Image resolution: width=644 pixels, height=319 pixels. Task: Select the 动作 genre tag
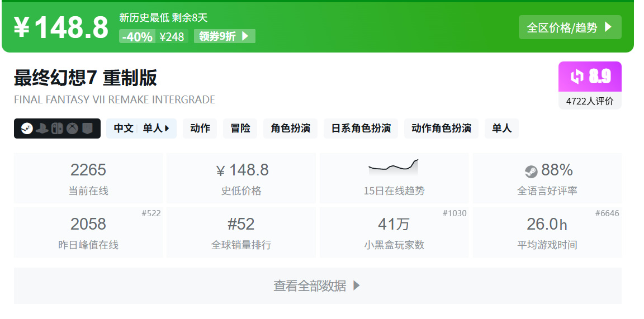pos(200,128)
